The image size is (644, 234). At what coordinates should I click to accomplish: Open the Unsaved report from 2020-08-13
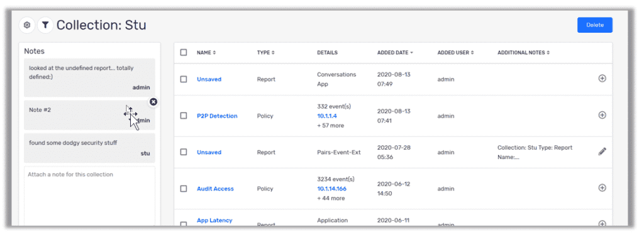(209, 79)
